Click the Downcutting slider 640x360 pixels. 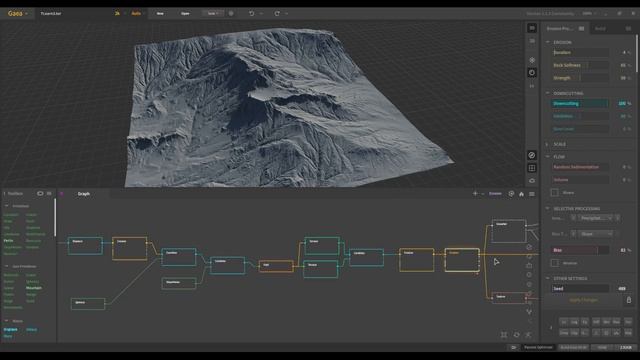(x=580, y=104)
